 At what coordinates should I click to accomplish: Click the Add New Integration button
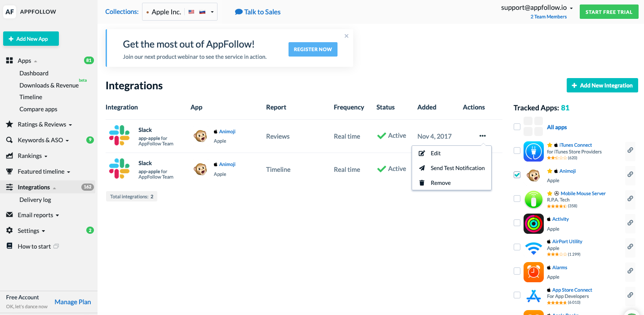pos(602,85)
